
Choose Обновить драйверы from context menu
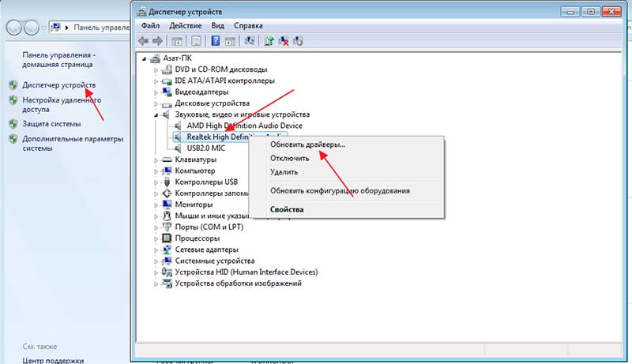point(307,144)
